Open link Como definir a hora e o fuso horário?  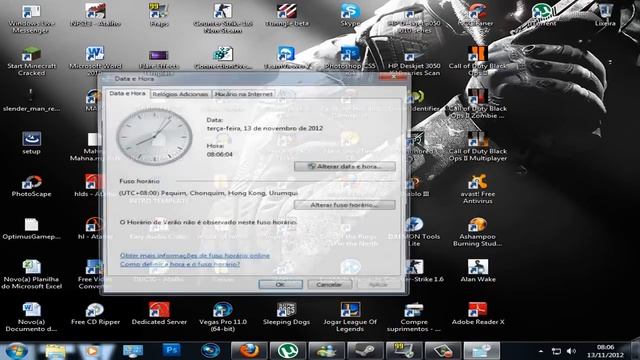pyautogui.click(x=180, y=264)
